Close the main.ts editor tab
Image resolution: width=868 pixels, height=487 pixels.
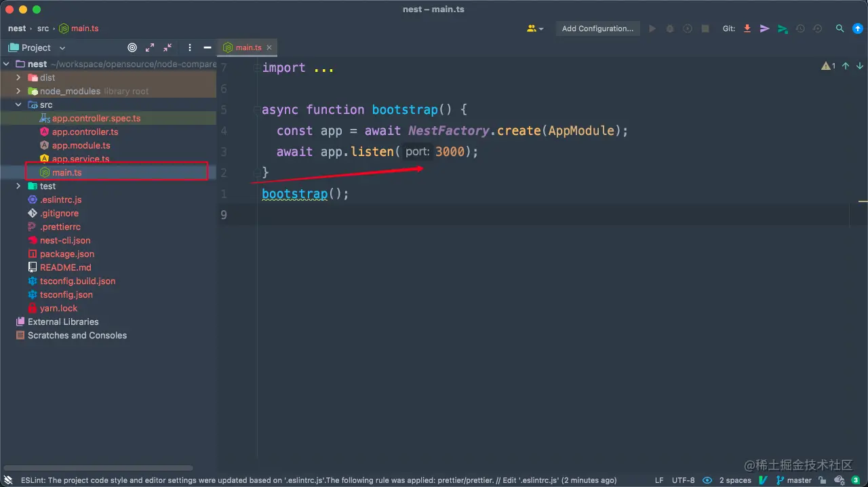pyautogui.click(x=269, y=47)
